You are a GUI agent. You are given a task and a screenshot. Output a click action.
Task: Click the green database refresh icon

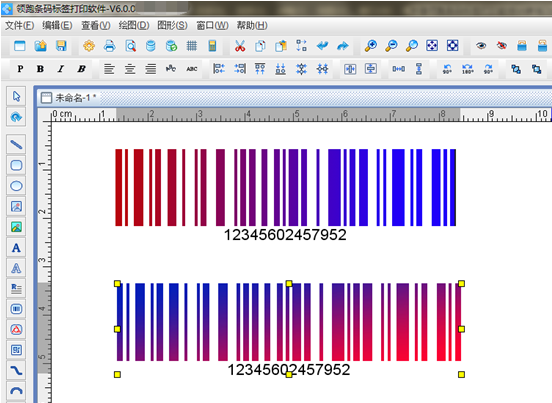(171, 46)
